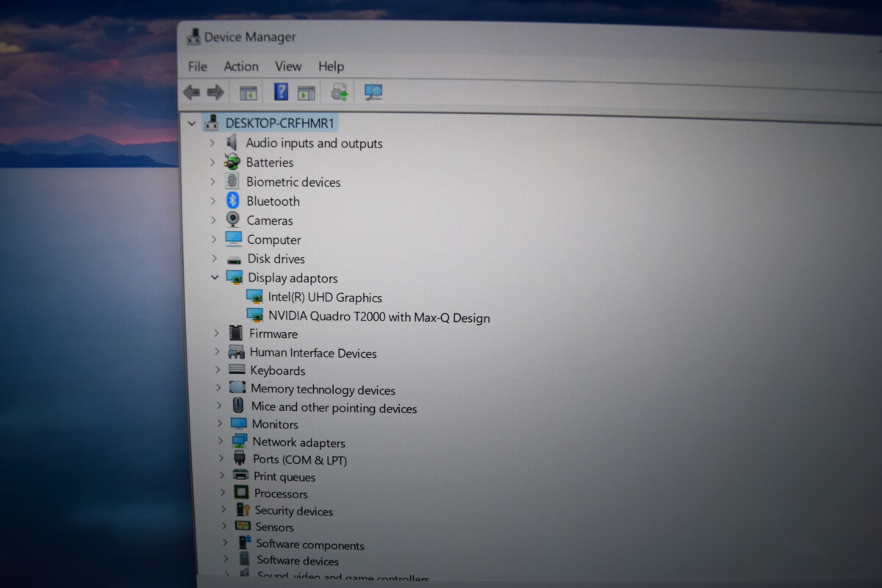Expand Mice and other pointing devices

click(x=219, y=406)
